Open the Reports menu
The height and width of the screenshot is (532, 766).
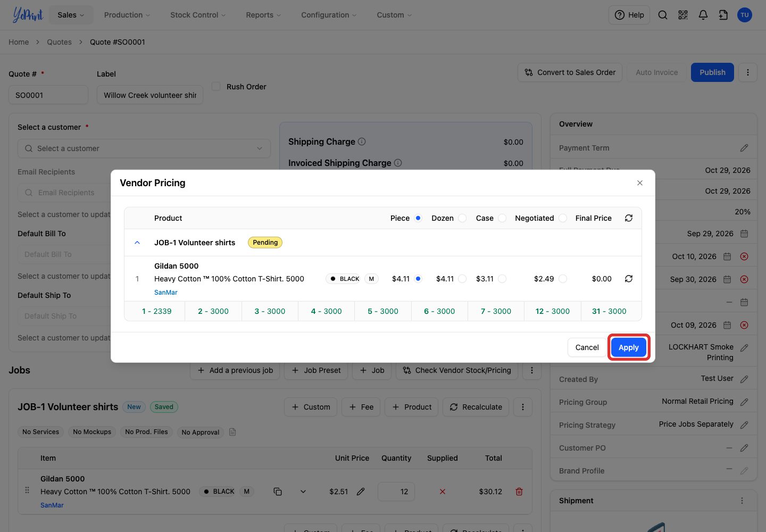[x=263, y=15]
